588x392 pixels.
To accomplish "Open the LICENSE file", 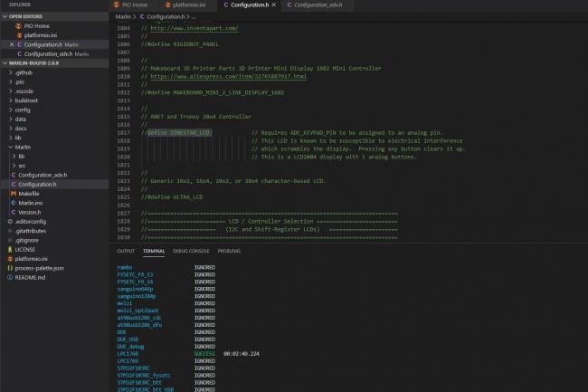I will click(x=24, y=249).
